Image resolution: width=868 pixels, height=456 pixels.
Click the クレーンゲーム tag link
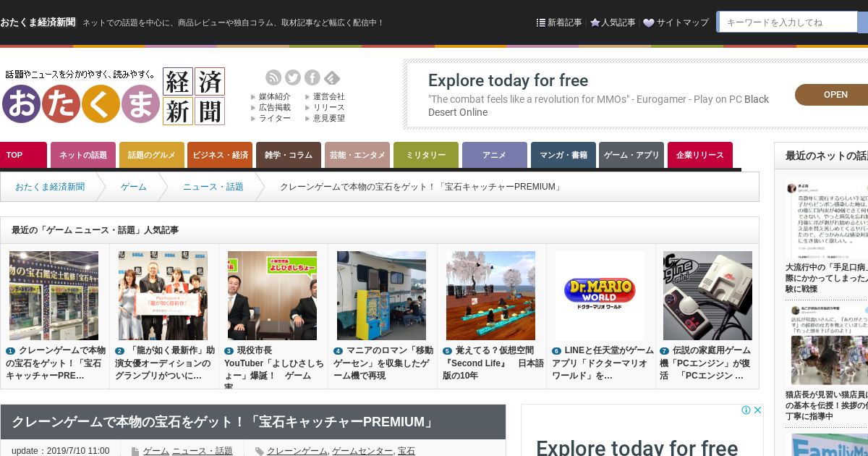click(297, 451)
